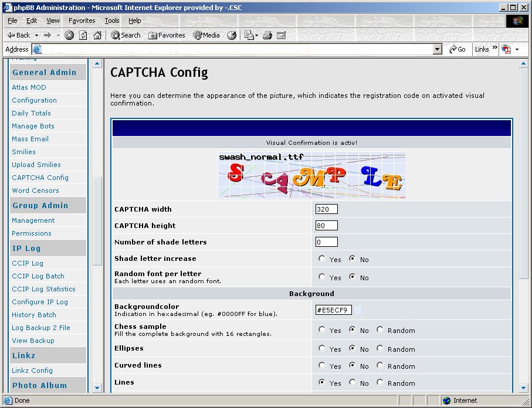Click the CAPTCHA width input field
The height and width of the screenshot is (408, 532).
[x=326, y=209]
